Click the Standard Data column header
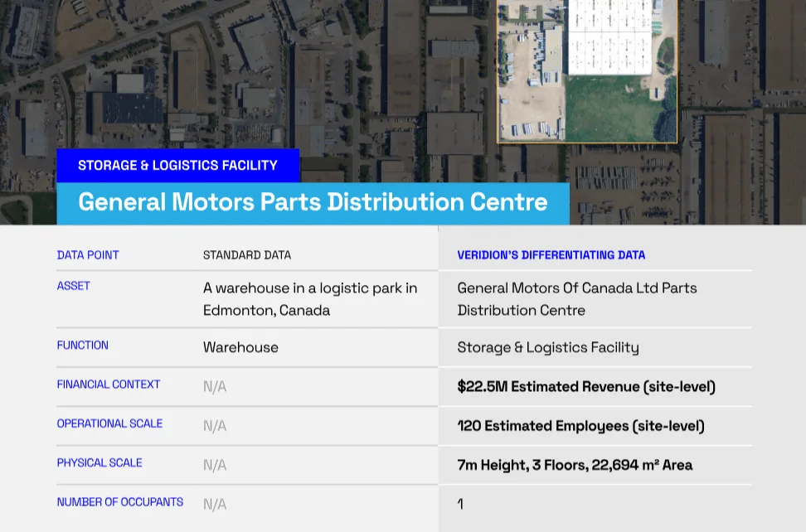Screen dimensions: 806x532 point(247,254)
